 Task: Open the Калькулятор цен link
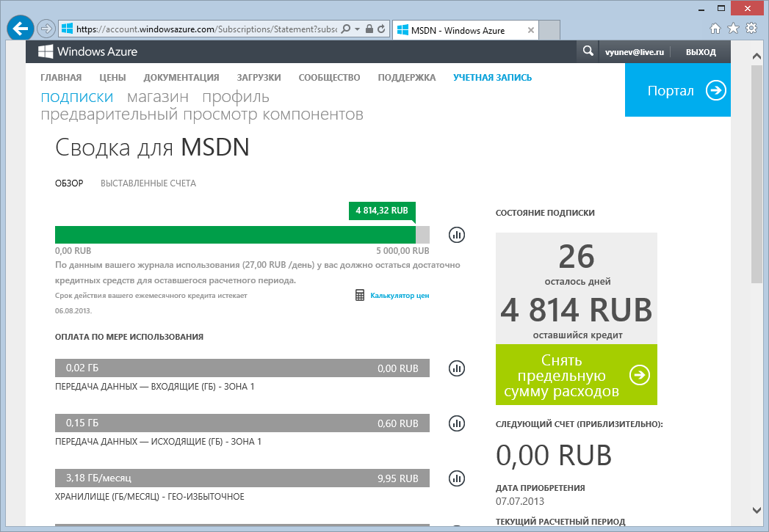pos(400,296)
